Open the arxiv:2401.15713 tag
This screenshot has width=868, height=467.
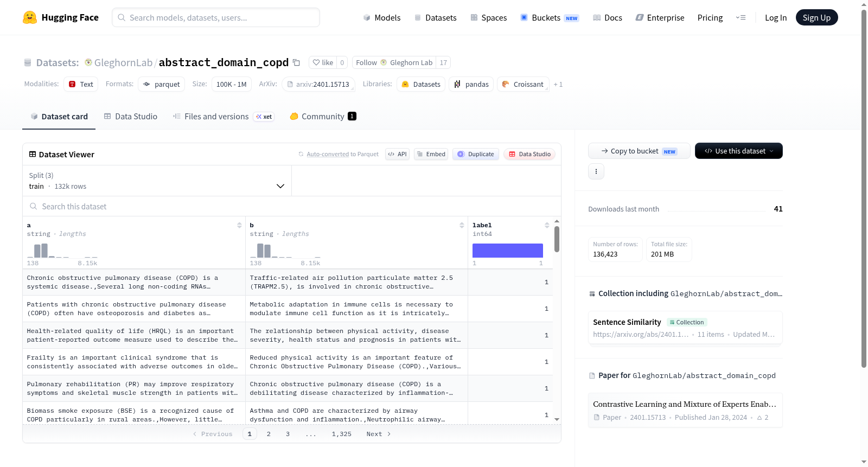point(318,84)
